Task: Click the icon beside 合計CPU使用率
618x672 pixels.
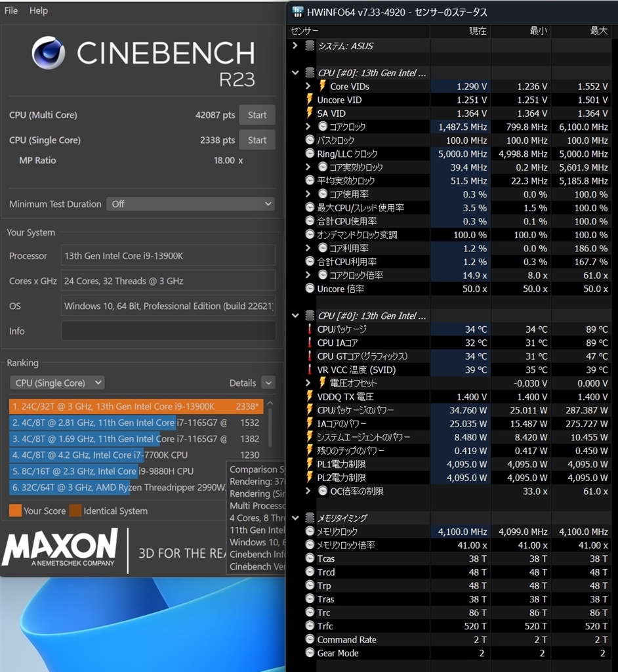Action: coord(310,221)
